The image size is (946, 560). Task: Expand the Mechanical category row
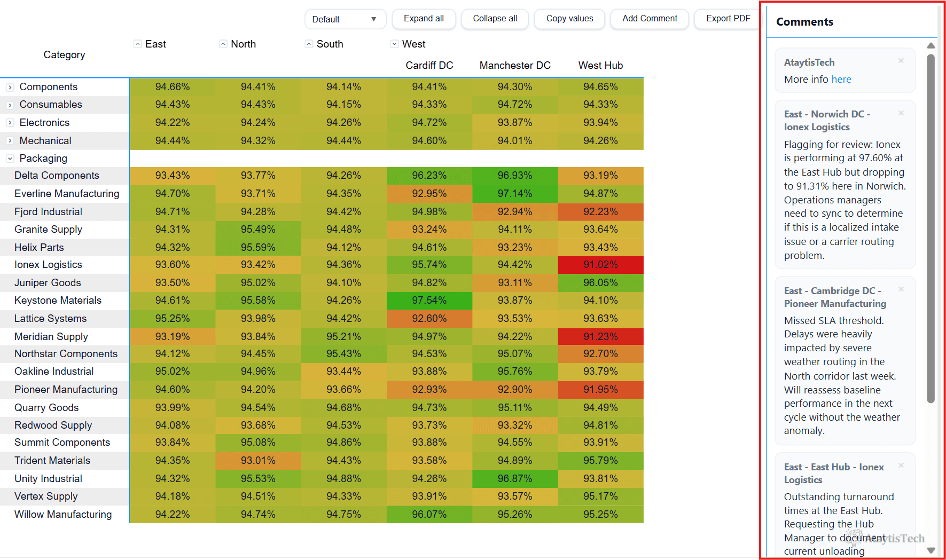[x=10, y=141]
